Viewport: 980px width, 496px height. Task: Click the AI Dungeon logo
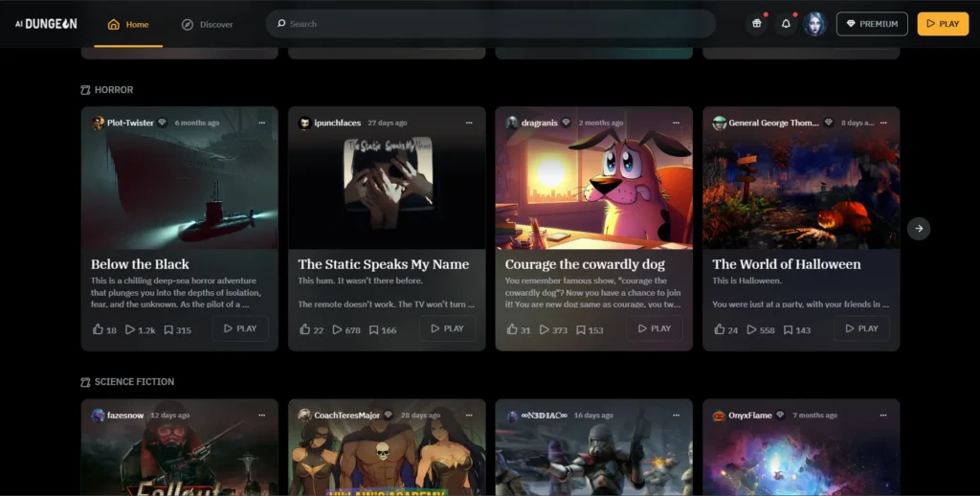point(46,24)
